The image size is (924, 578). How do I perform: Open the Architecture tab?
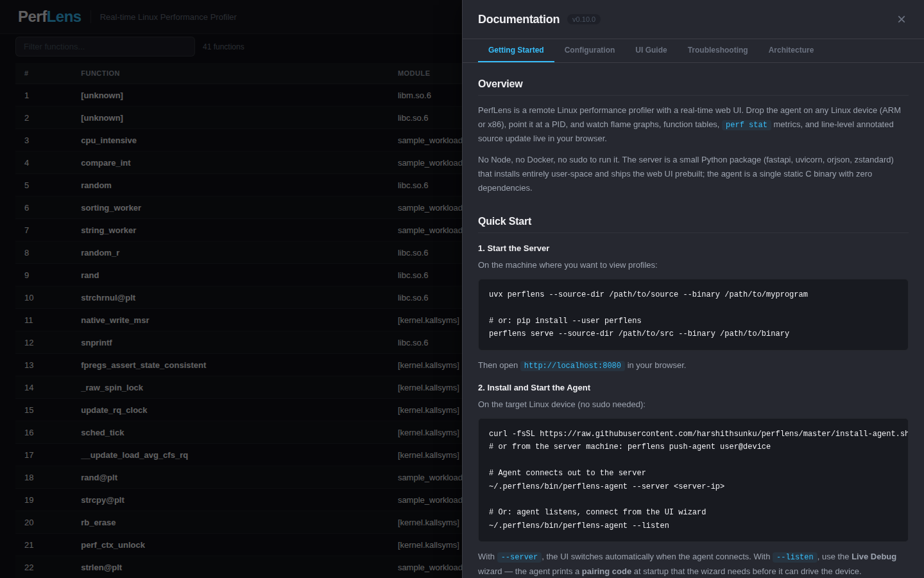point(791,50)
